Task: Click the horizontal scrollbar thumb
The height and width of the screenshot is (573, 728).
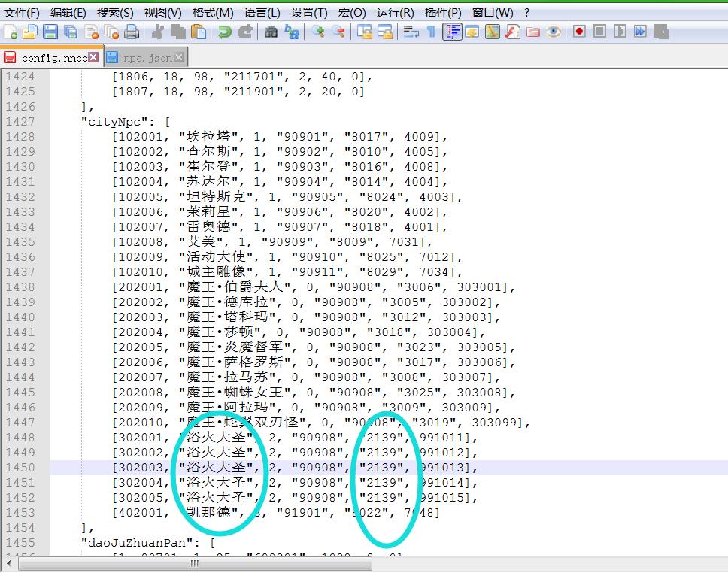Action: point(194,564)
